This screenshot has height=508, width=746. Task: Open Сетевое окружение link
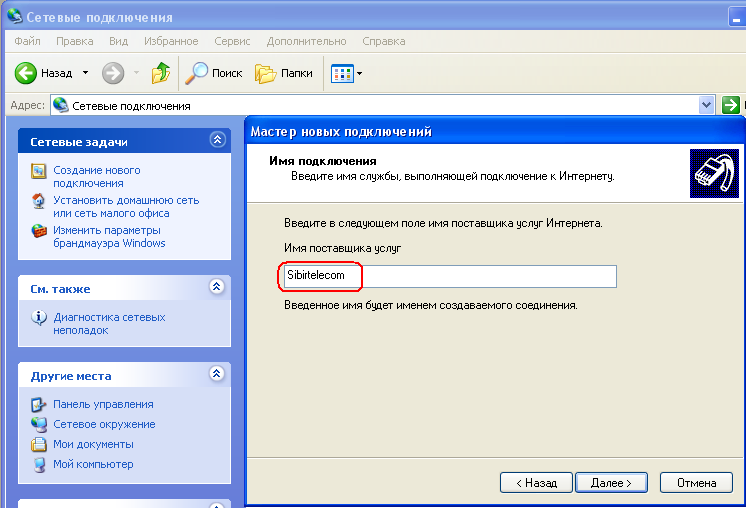click(x=104, y=424)
